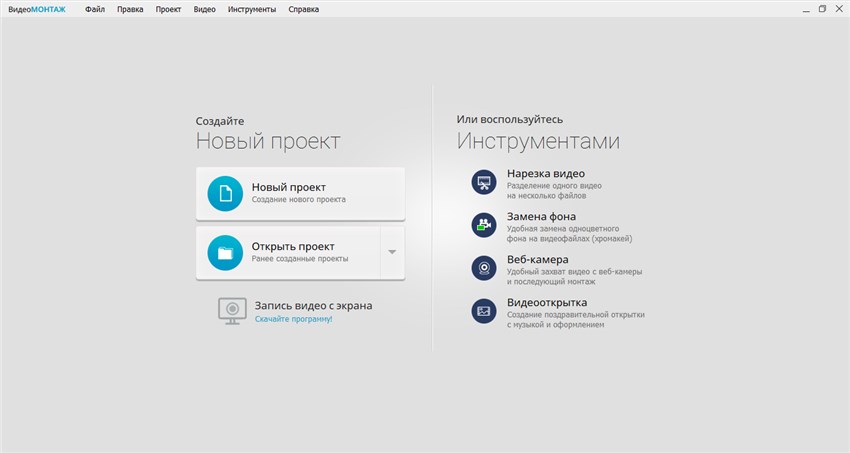The image size is (850, 453).
Task: Launch the Замена фона chroma key icon
Action: click(x=484, y=224)
